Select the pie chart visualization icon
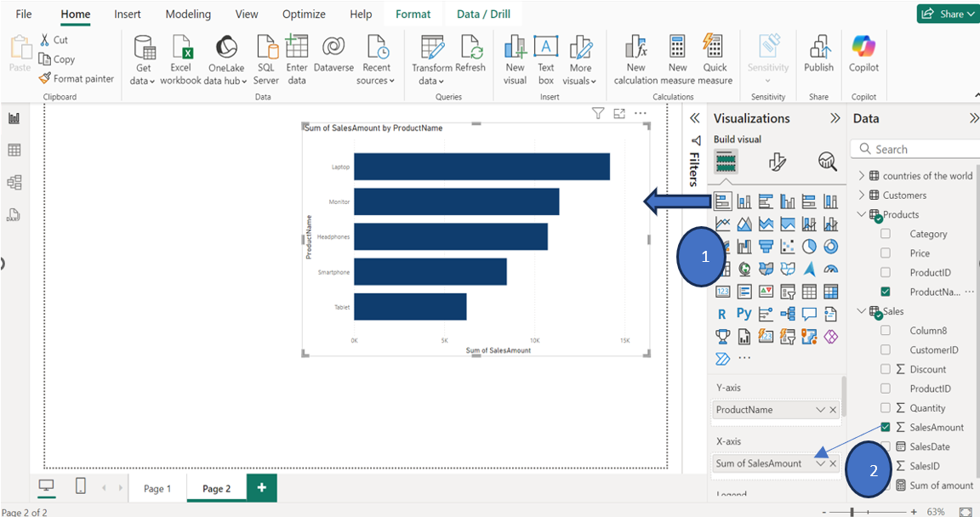Image resolution: width=980 pixels, height=517 pixels. click(807, 245)
